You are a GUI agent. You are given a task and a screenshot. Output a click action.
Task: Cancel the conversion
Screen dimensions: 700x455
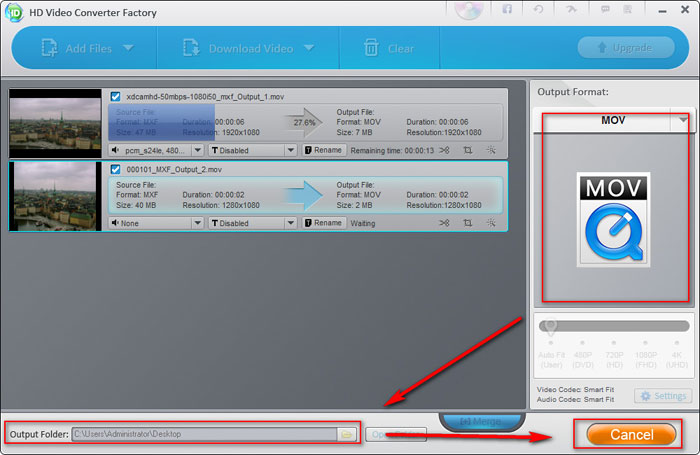[631, 434]
